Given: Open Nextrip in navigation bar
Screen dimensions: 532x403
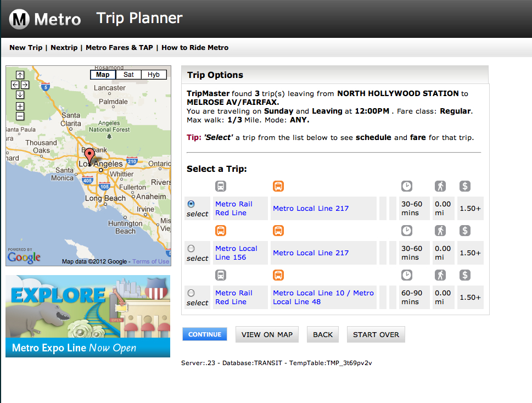Looking at the screenshot, I should click(64, 47).
